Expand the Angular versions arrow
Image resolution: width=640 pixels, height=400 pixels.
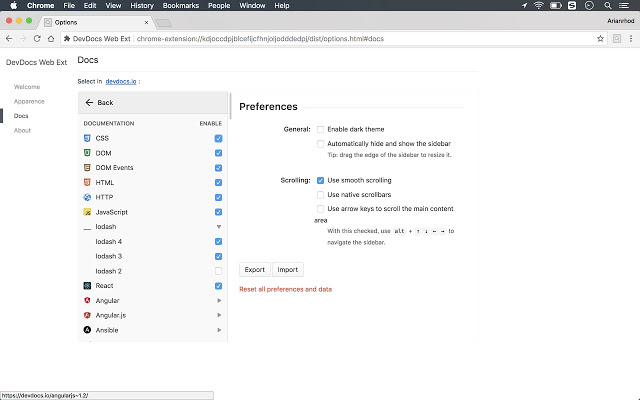click(219, 300)
